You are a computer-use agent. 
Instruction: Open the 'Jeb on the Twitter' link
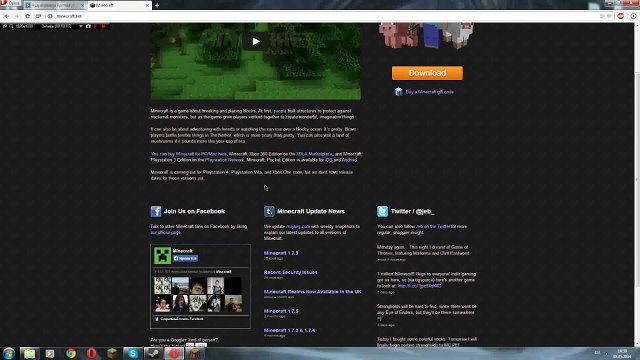[433, 226]
